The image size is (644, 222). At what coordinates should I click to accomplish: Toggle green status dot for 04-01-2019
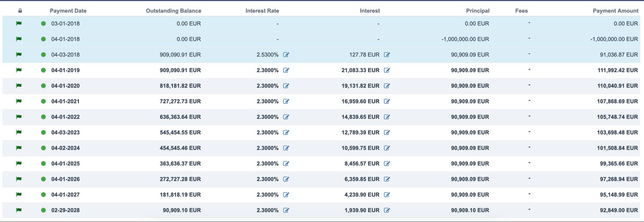[x=43, y=70]
